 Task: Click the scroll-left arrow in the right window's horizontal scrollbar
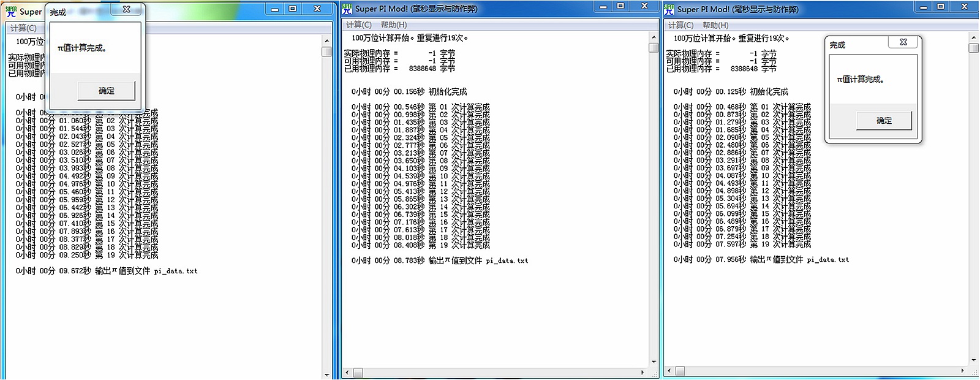pyautogui.click(x=669, y=371)
